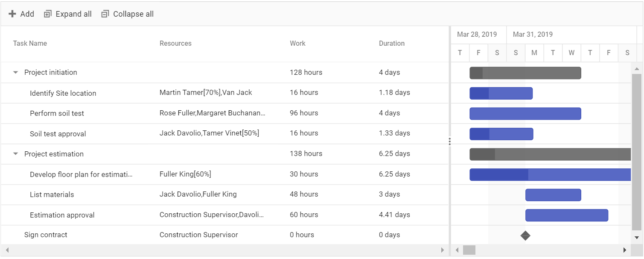
Task: Click the Mar 31, 2019 timeline header
Action: coord(533,35)
